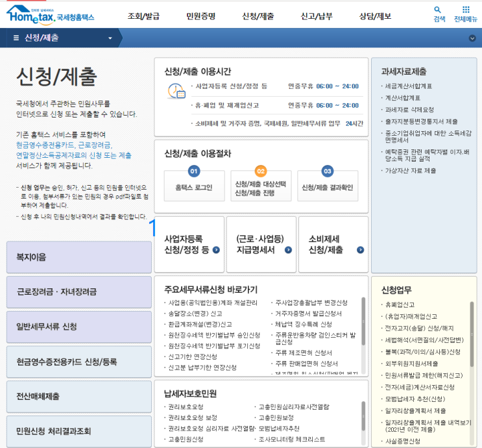Click the hamburger icon beside 신청/제출
The height and width of the screenshot is (448, 482).
point(16,38)
